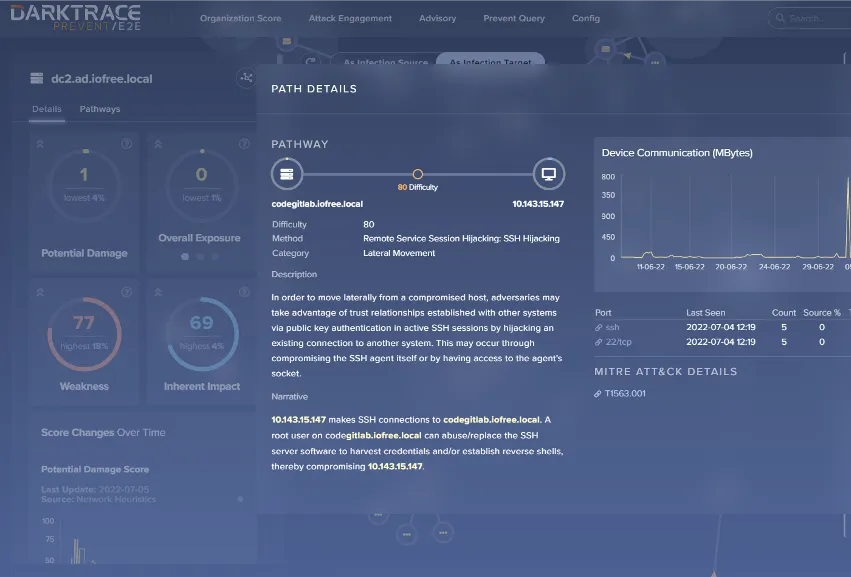Click the link icon beside 22/tcp
The height and width of the screenshot is (577, 851).
(x=599, y=342)
